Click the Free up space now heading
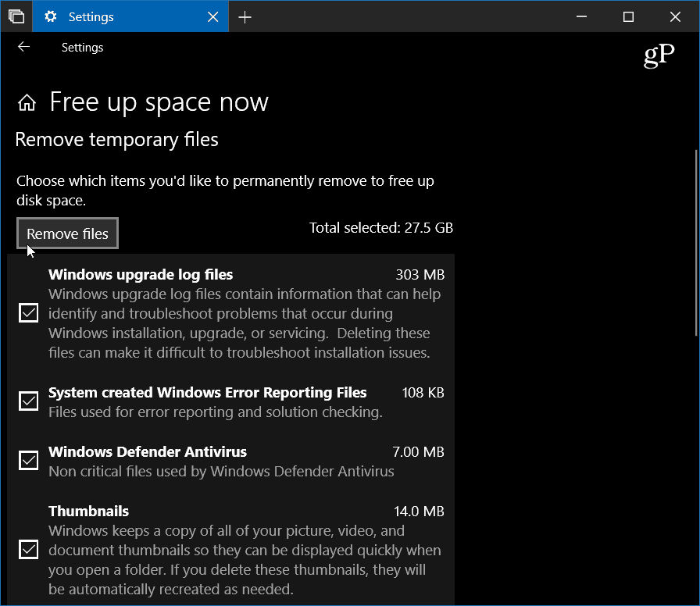This screenshot has height=606, width=700. point(159,102)
